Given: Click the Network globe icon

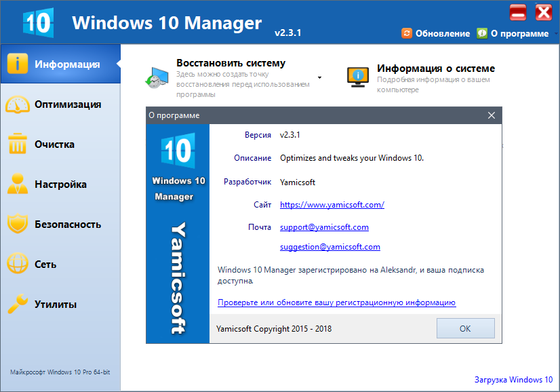Looking at the screenshot, I should pos(17,263).
